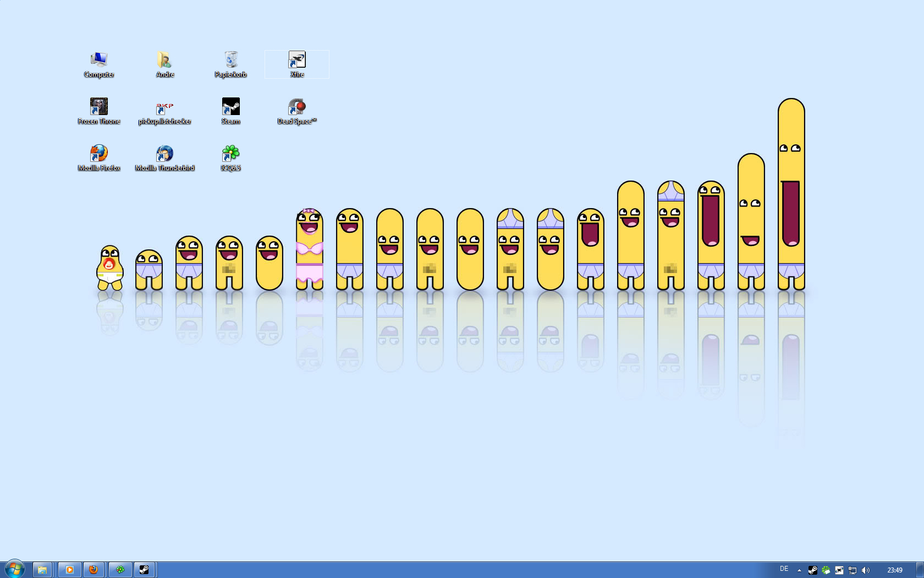Select the Xfire shortcut icon

coord(297,65)
